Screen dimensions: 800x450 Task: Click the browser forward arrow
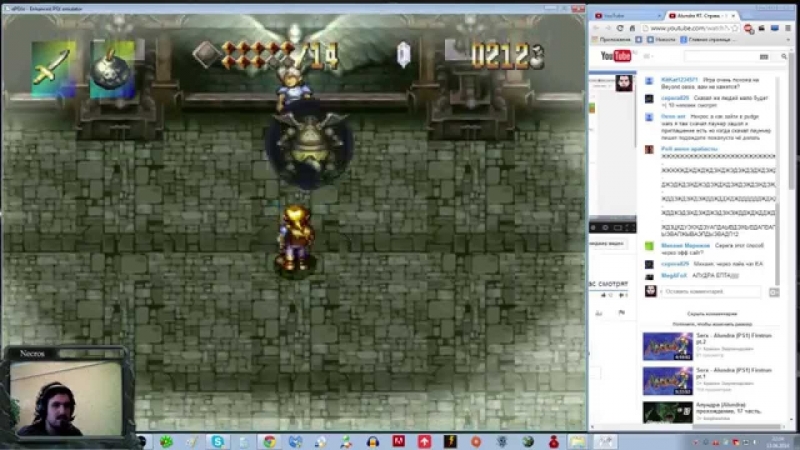tap(608, 28)
